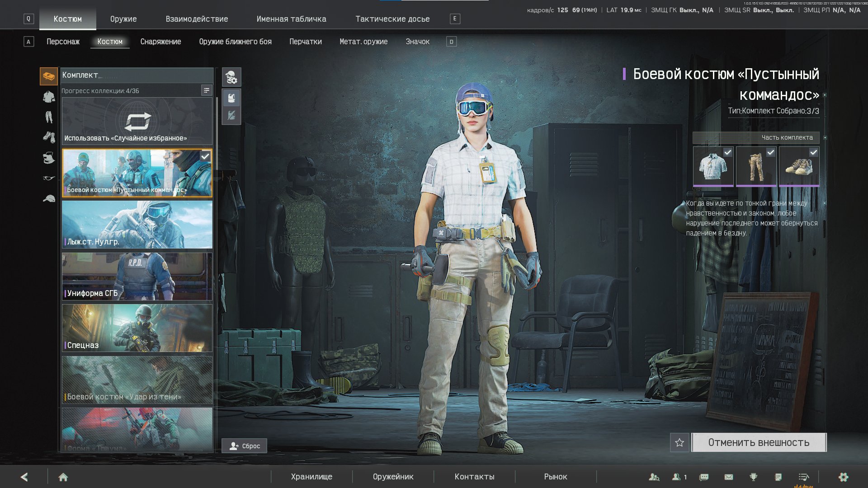The height and width of the screenshot is (488, 868).
Task: Open the Перчатки sub-tab
Action: [306, 42]
